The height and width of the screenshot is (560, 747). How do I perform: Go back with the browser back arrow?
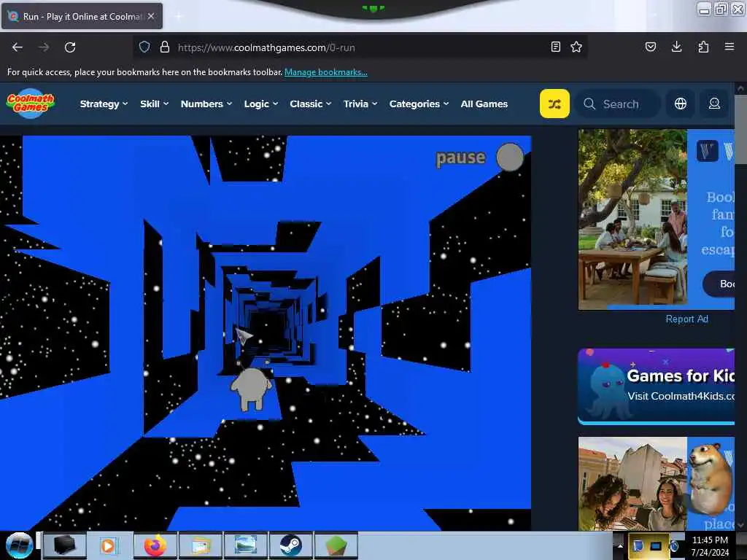pyautogui.click(x=18, y=47)
